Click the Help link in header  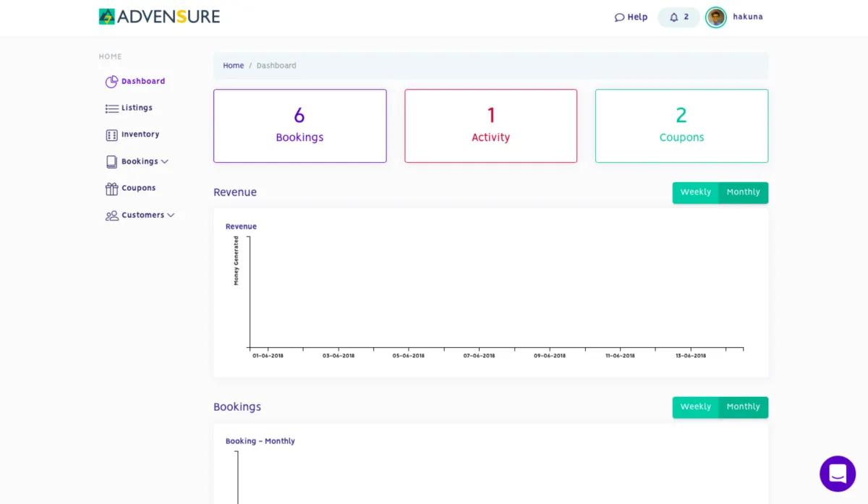point(637,17)
